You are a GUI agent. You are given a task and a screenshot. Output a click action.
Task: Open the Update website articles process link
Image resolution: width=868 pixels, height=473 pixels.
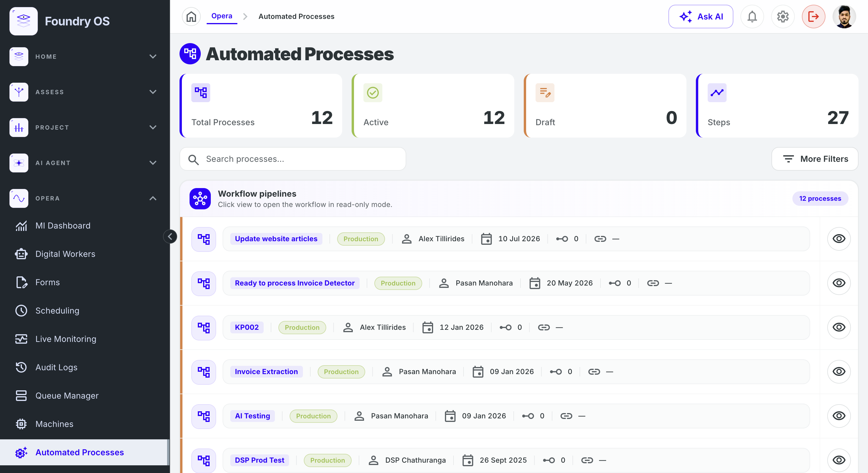(276, 239)
